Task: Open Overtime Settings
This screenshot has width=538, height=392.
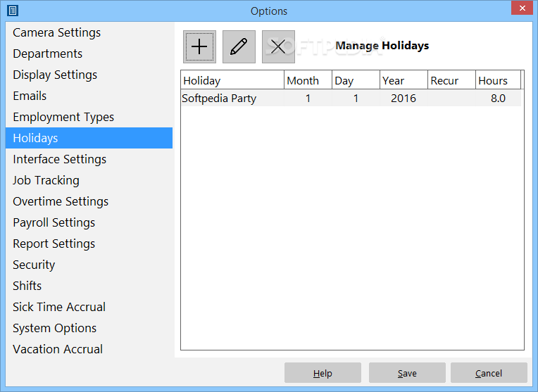Action: click(x=89, y=201)
